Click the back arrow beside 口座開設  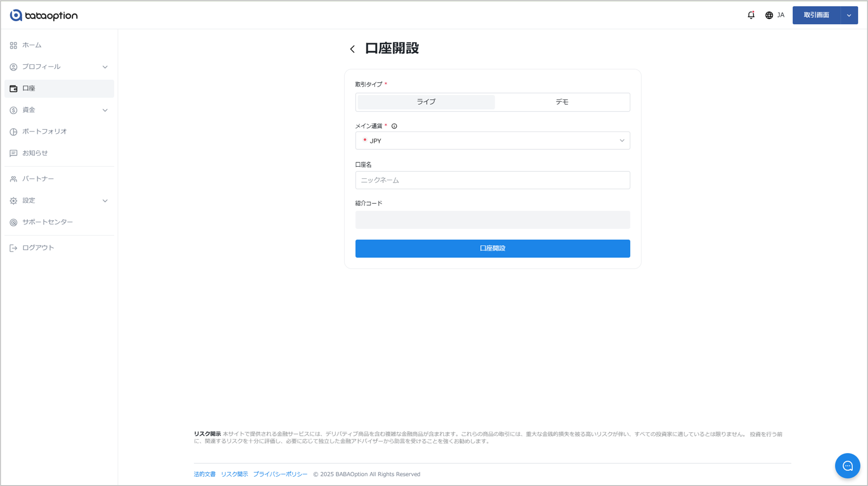coord(353,49)
